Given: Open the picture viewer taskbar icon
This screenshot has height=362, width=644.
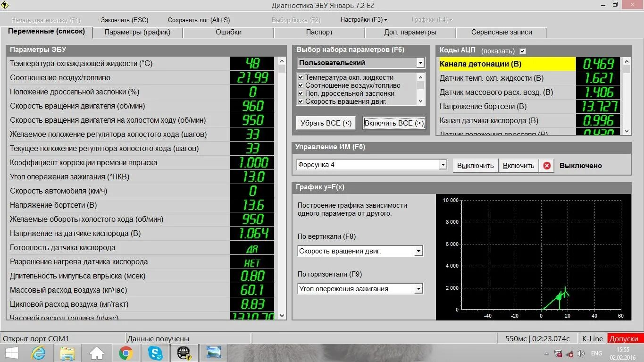Looking at the screenshot, I should (214, 353).
